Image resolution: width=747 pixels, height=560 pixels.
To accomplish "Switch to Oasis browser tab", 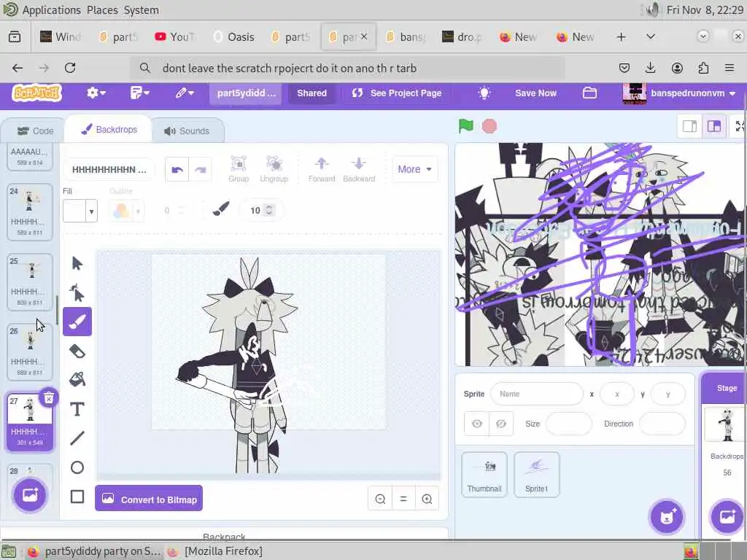I will click(x=233, y=36).
